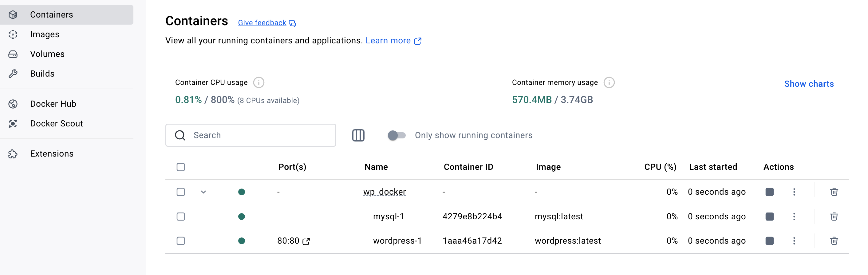Open the Volumes sidebar section
The image size is (868, 275).
(67, 54)
